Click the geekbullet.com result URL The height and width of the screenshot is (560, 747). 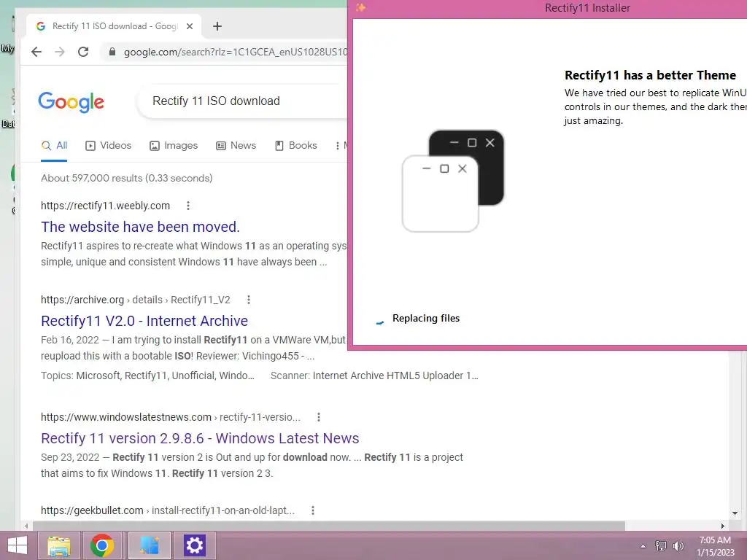(168, 510)
